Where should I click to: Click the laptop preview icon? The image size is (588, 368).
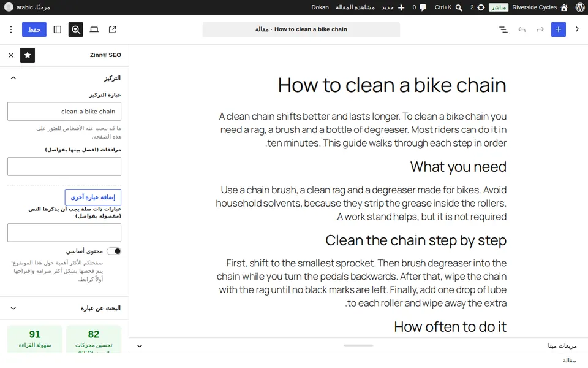[94, 29]
